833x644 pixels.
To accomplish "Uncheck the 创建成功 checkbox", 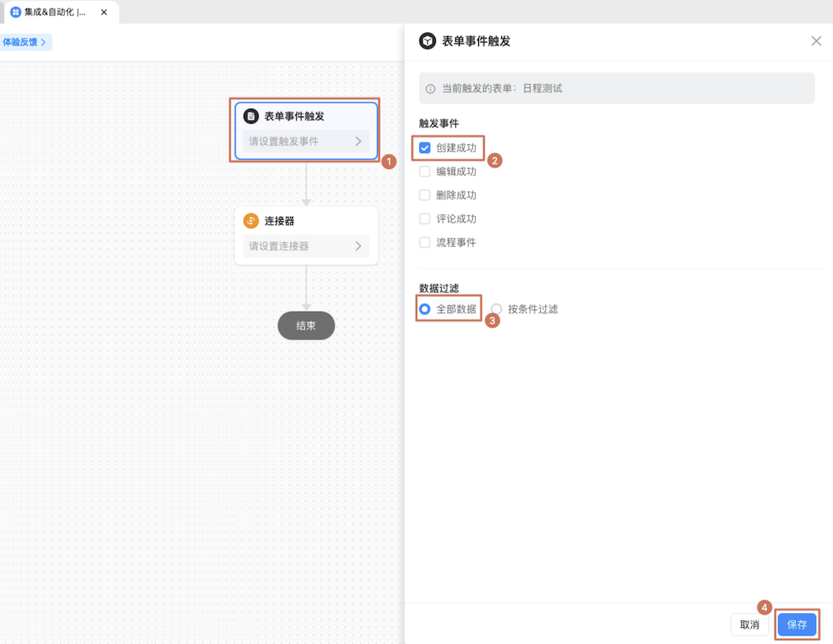I will tap(424, 148).
